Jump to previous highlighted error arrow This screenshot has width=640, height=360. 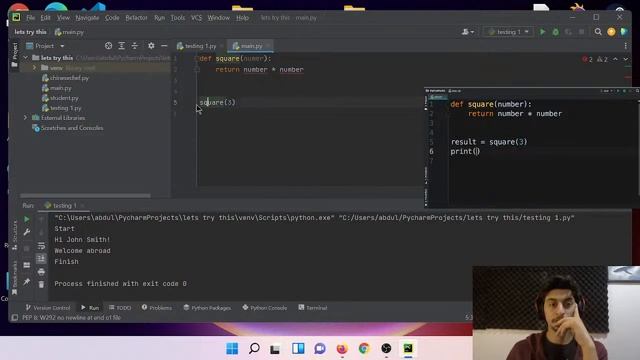(616, 59)
